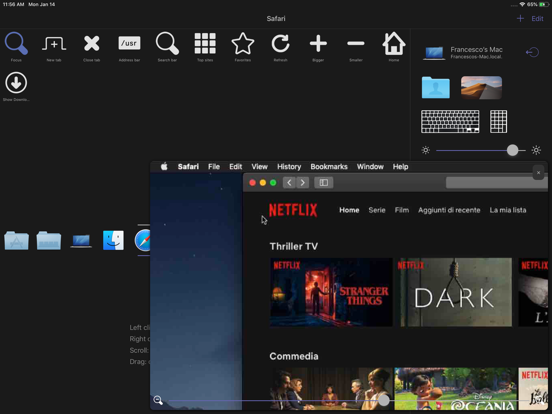Screen dimensions: 552x414
Task: Select Francesco's Mac computer entry
Action: [463, 52]
